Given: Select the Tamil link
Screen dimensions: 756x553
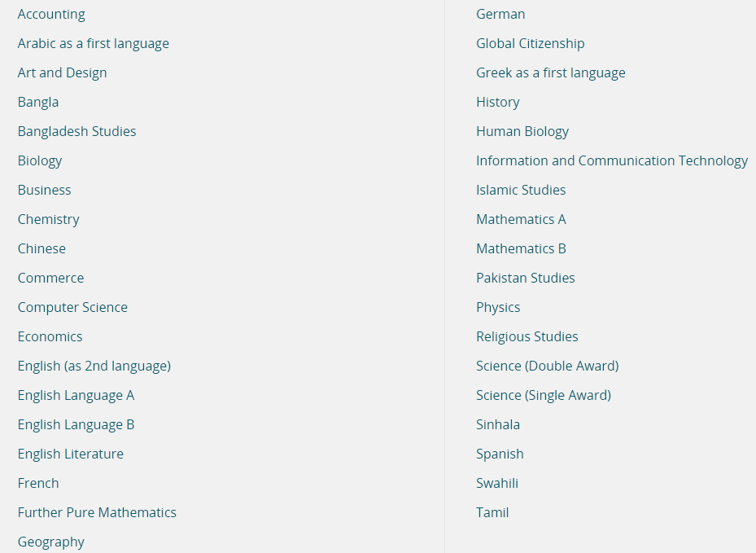Looking at the screenshot, I should pos(493,512).
